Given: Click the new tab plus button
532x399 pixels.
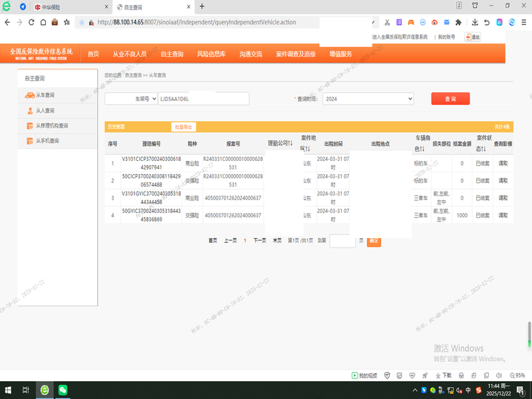Looking at the screenshot, I should click(202, 7).
